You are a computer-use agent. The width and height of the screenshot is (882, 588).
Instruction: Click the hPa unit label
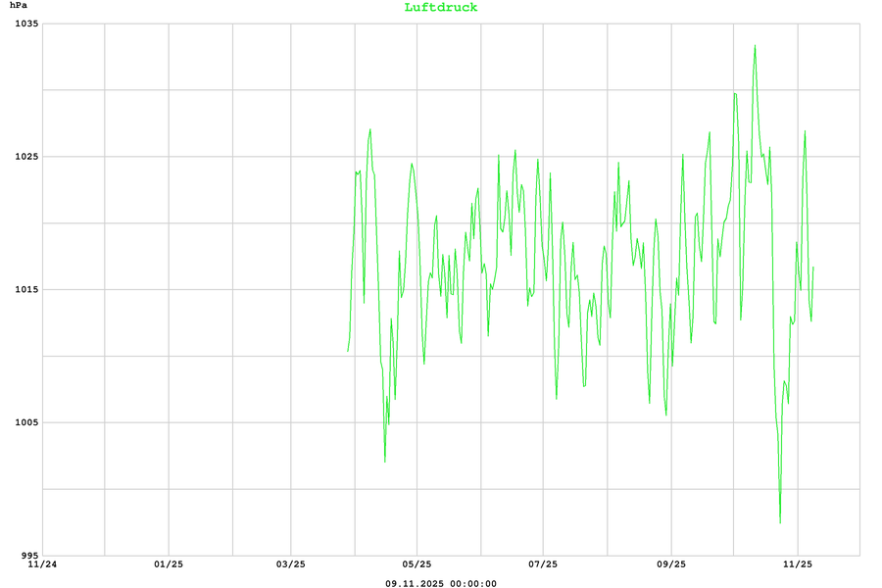(x=19, y=7)
